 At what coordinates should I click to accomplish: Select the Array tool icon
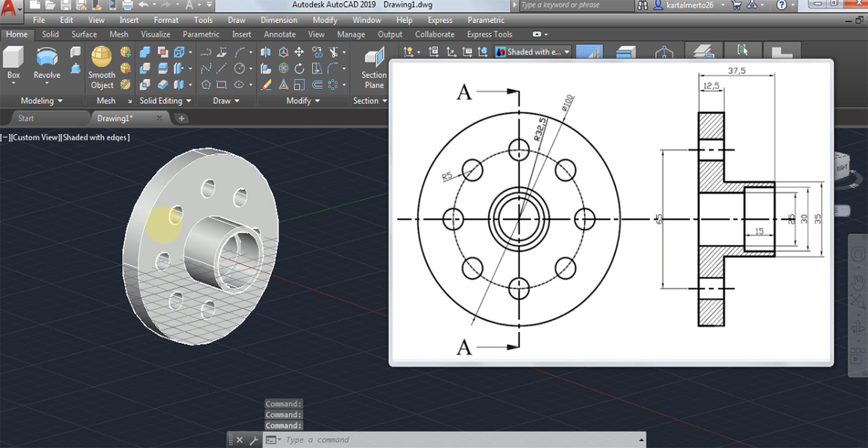pos(333,85)
